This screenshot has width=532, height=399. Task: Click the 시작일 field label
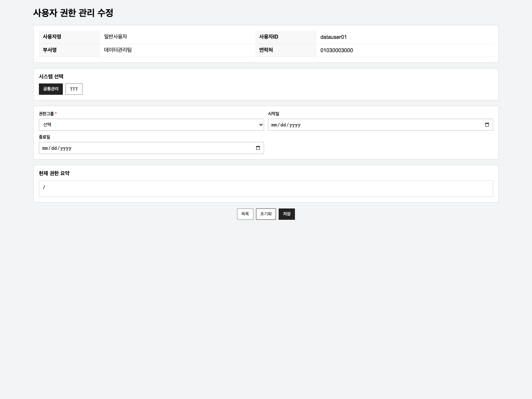coord(274,114)
